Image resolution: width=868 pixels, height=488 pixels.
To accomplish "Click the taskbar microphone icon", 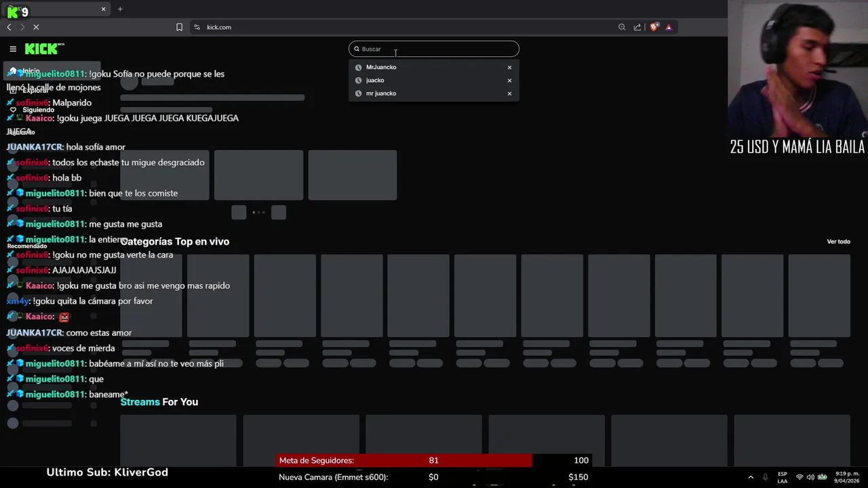I will coord(766,477).
